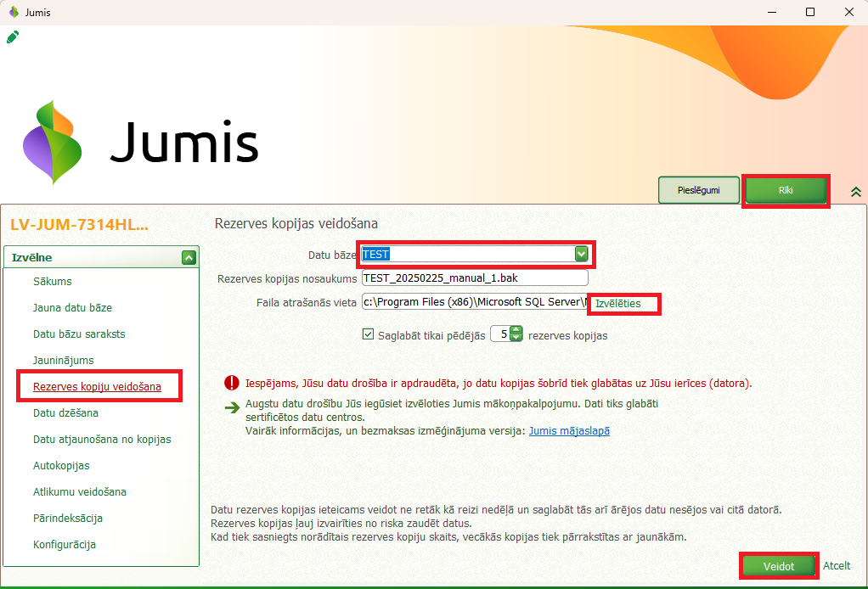Click the LV-JUM-7314HL... server name
Viewport: 868px width, 589px height.
[80, 225]
